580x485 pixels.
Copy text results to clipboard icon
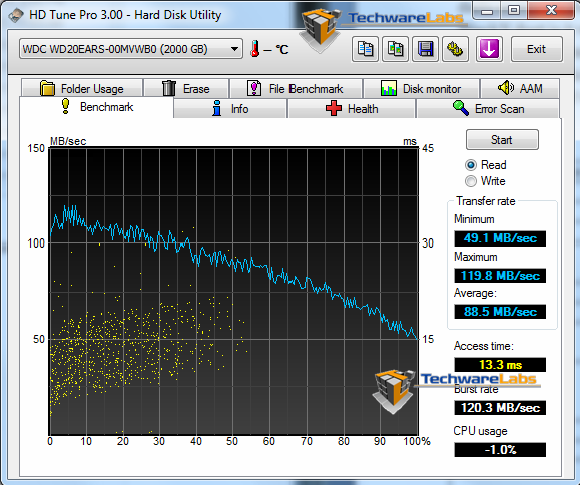tap(365, 49)
